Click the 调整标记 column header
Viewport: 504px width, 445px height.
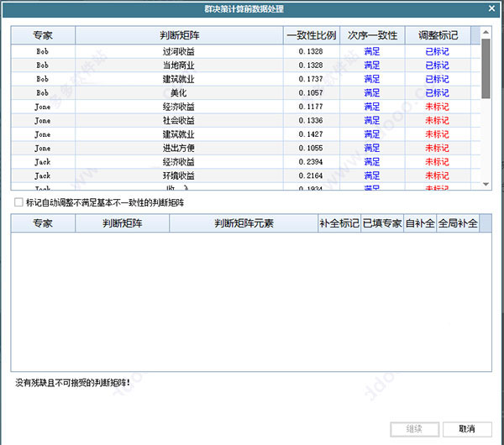[438, 35]
